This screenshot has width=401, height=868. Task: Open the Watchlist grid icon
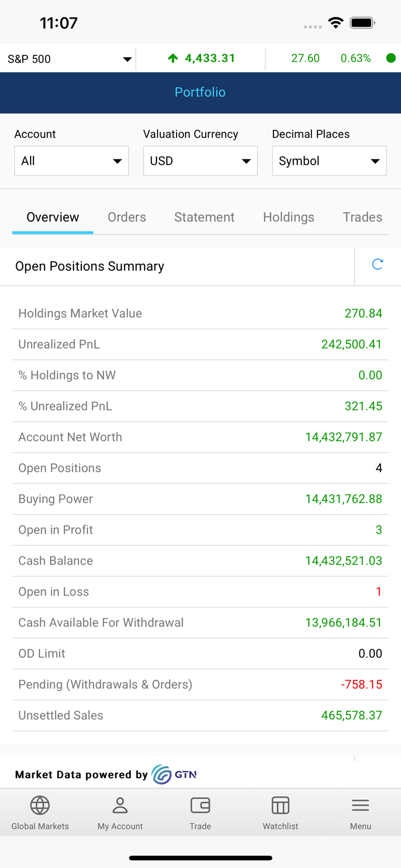(x=280, y=806)
